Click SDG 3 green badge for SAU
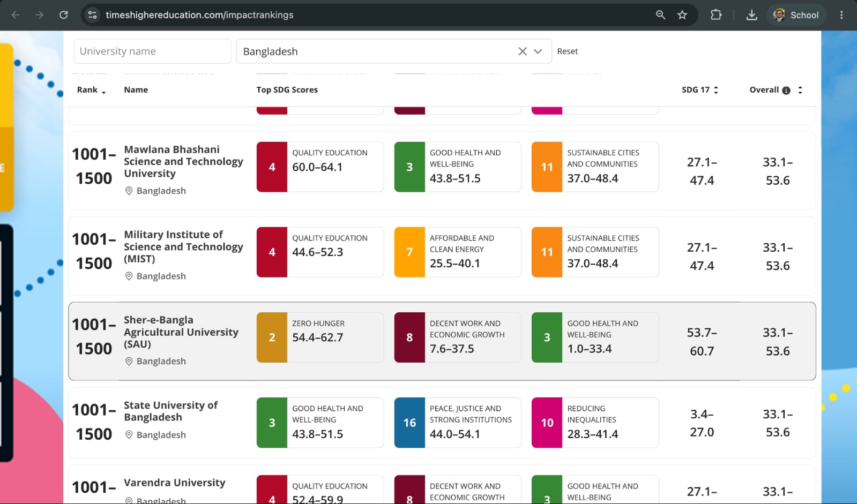The width and height of the screenshot is (857, 504). [547, 337]
